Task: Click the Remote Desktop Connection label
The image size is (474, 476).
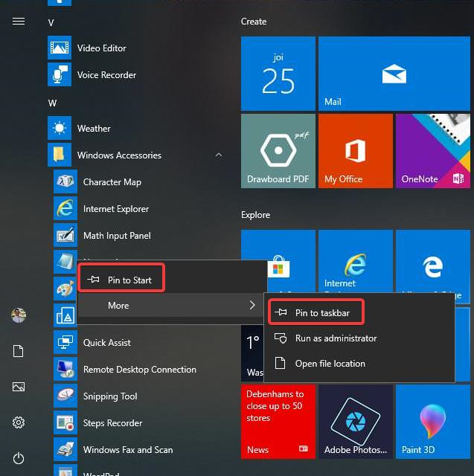Action: tap(140, 370)
